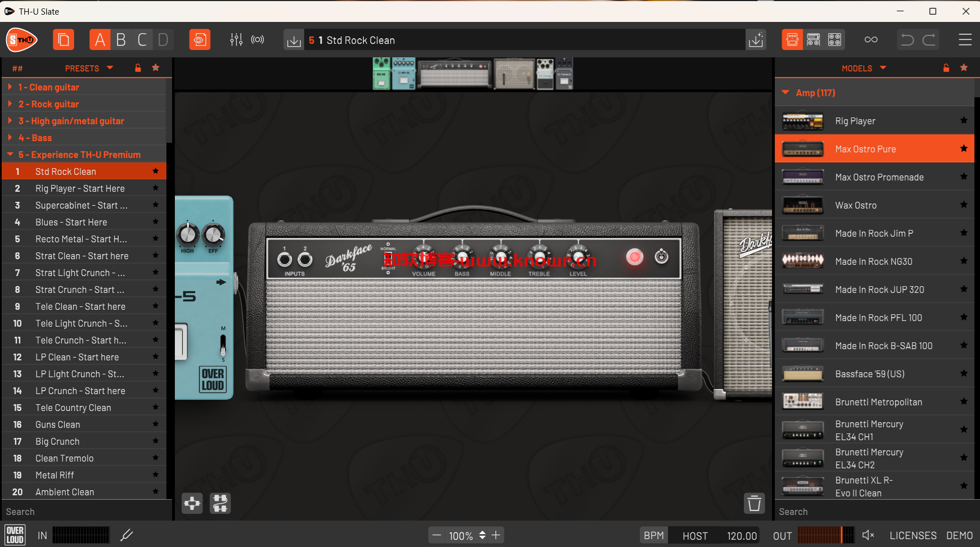
Task: Switch to rack view icon
Action: coord(814,39)
